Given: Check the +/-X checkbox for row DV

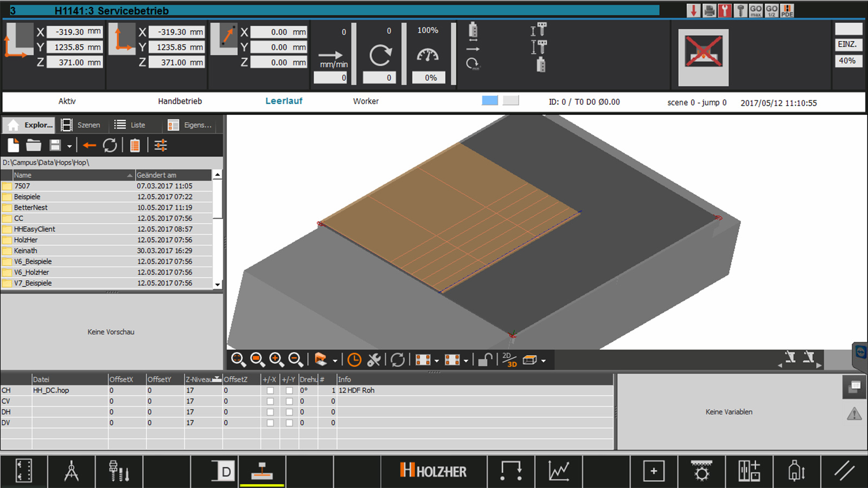Looking at the screenshot, I should click(270, 423).
